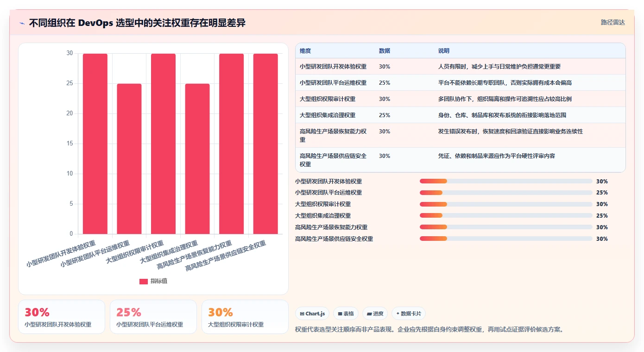The height and width of the screenshot is (352, 644).
Task: Click the description starting 人员有限时
Action: click(499, 67)
